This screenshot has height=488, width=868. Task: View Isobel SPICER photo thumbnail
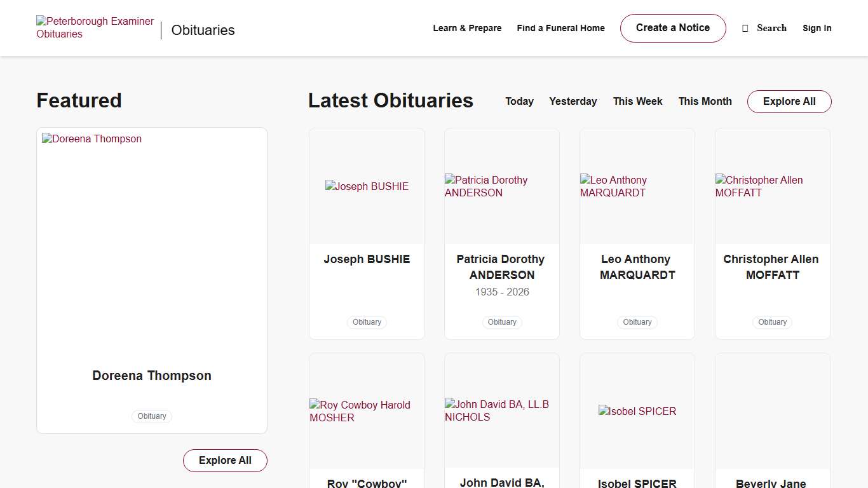[x=637, y=411]
